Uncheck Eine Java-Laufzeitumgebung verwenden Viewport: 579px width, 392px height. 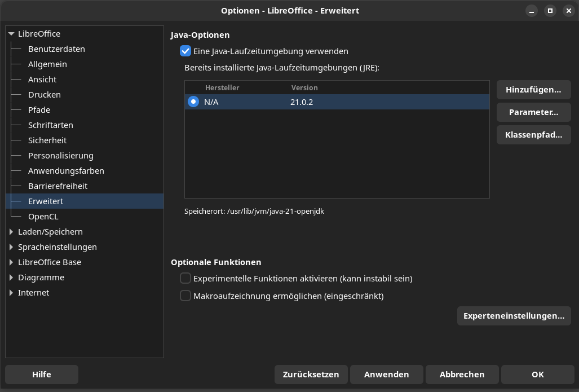pos(185,51)
